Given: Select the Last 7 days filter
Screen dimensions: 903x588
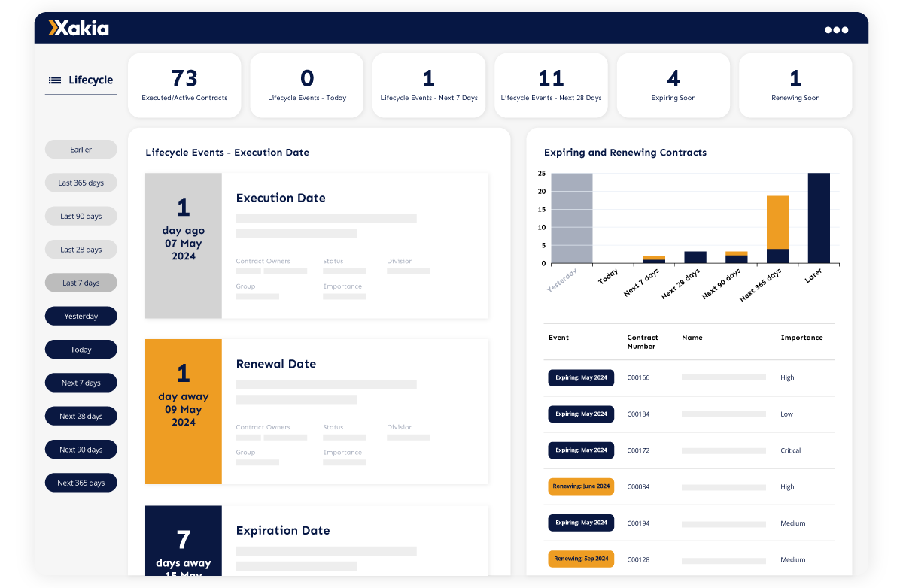Looking at the screenshot, I should coord(81,283).
